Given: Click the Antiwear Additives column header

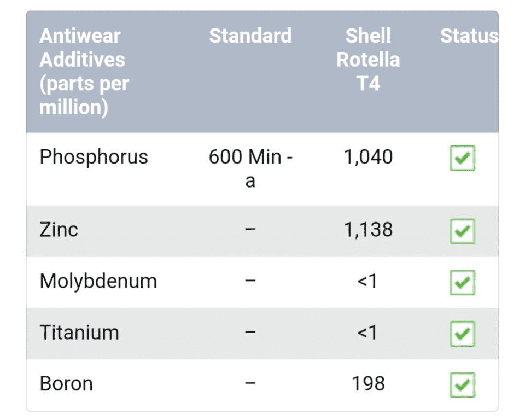Looking at the screenshot, I should pyautogui.click(x=84, y=71).
